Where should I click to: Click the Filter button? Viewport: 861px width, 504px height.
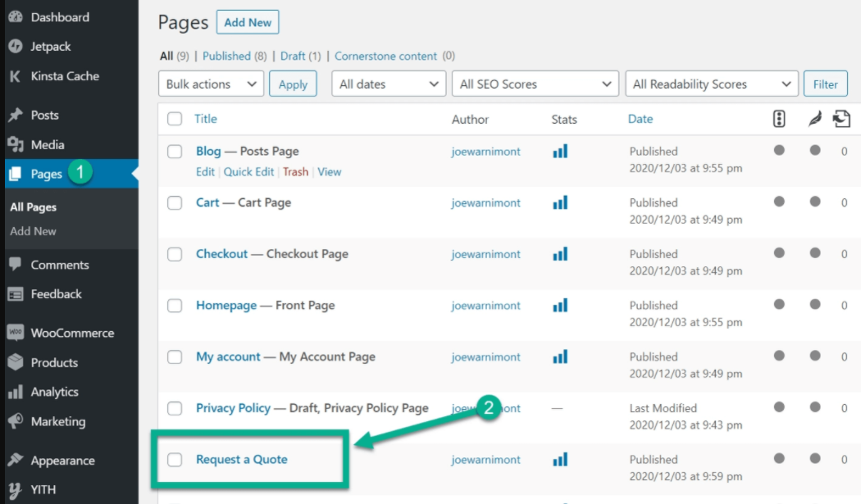coord(825,84)
